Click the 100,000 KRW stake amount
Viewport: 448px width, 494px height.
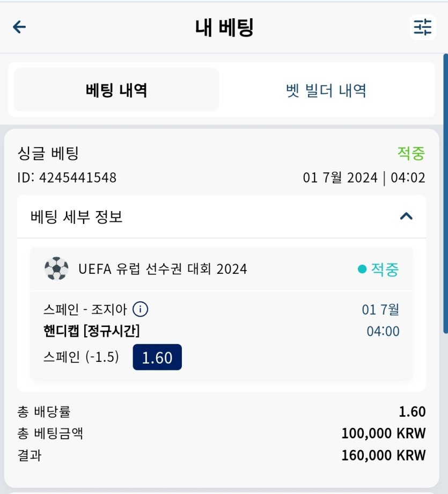pos(384,433)
